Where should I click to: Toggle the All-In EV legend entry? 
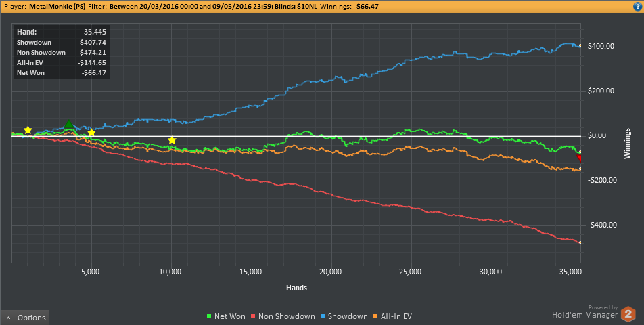(392, 316)
